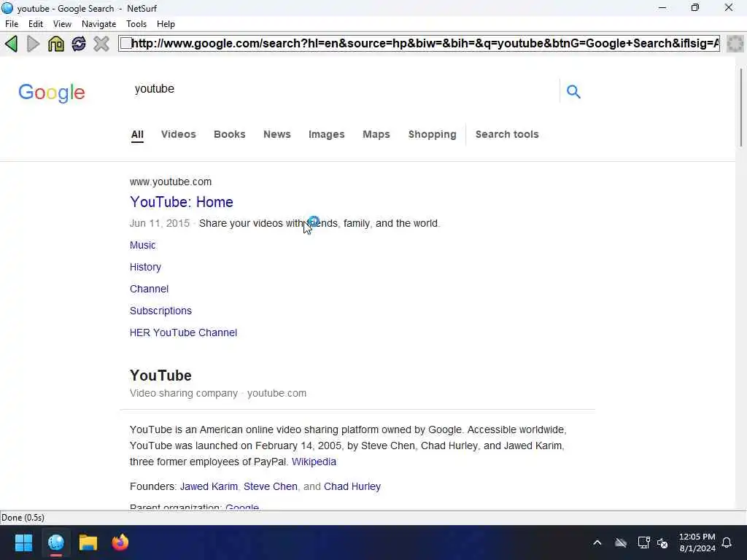Viewport: 747px width, 560px height.
Task: Switch to the Videos tab
Action: pyautogui.click(x=178, y=134)
